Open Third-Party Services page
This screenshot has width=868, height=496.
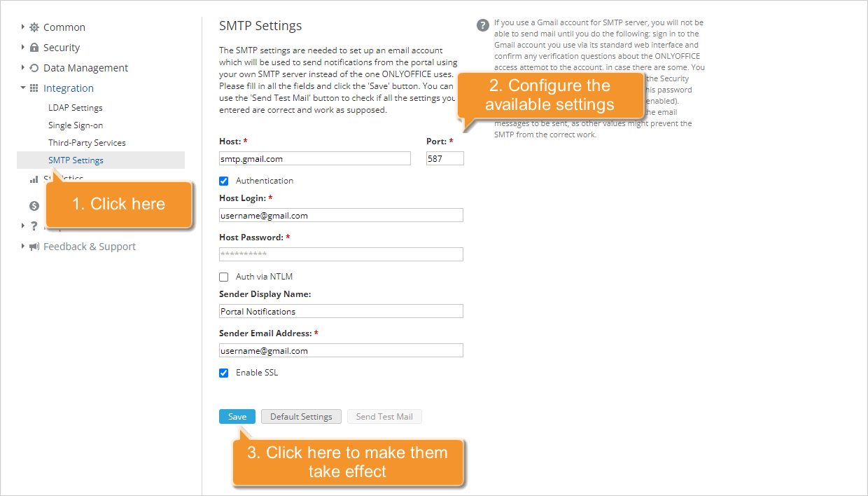point(87,143)
